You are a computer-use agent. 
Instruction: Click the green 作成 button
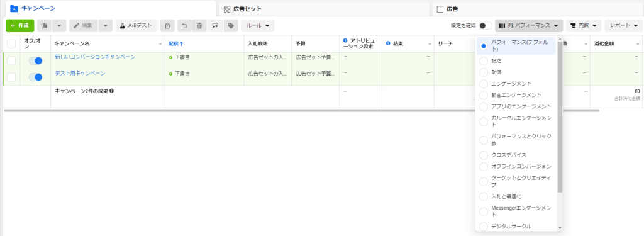point(20,26)
